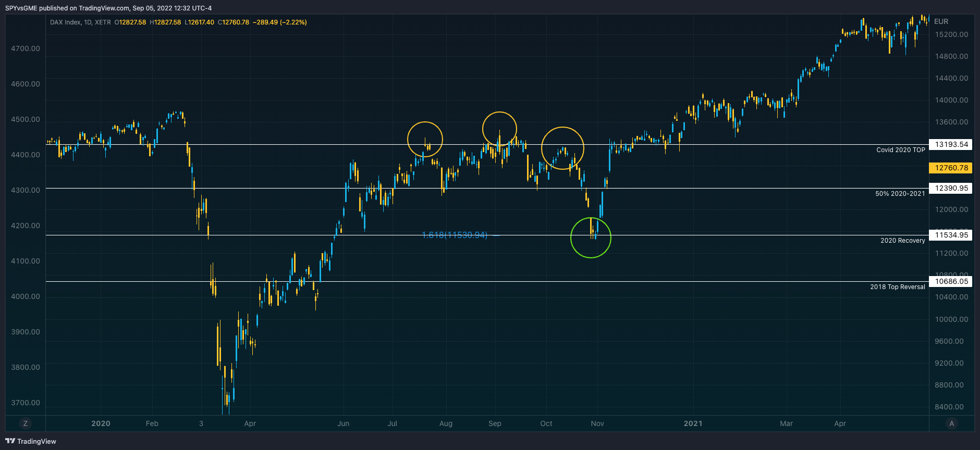Click the 15200.00 right price scale tick
This screenshot has width=980, height=450.
pos(951,34)
